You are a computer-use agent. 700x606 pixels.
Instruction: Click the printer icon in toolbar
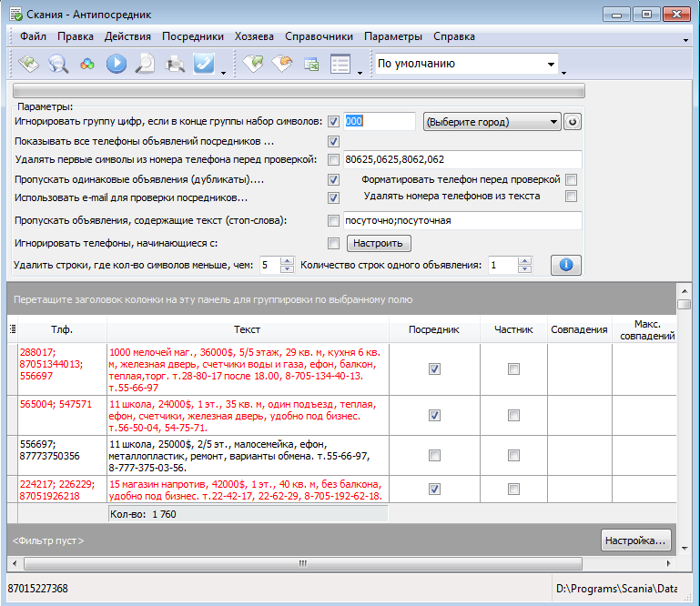175,64
